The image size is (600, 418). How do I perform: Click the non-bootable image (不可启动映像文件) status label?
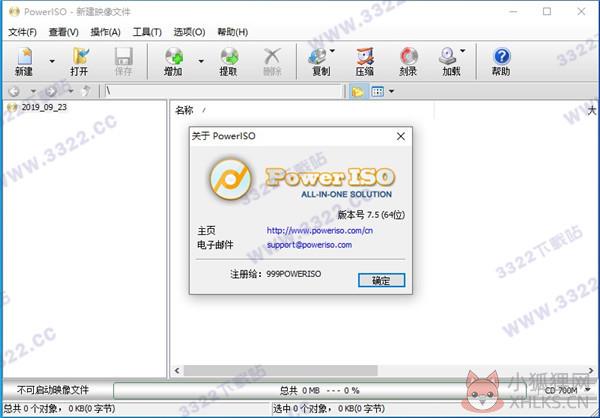pyautogui.click(x=52, y=390)
